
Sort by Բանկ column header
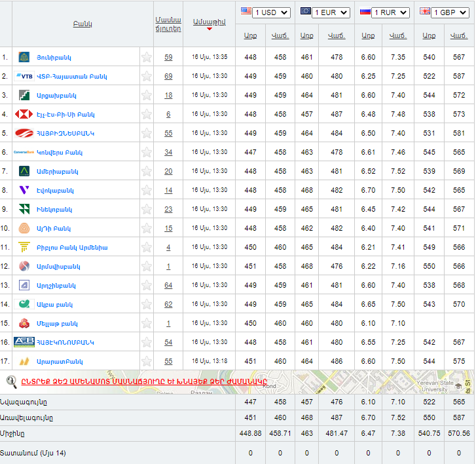click(x=82, y=24)
